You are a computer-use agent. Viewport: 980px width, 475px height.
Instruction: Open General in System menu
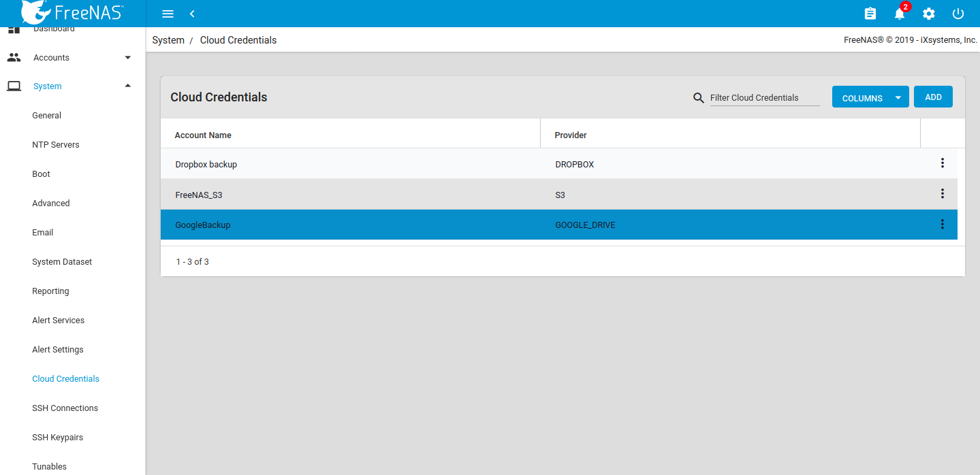[47, 116]
